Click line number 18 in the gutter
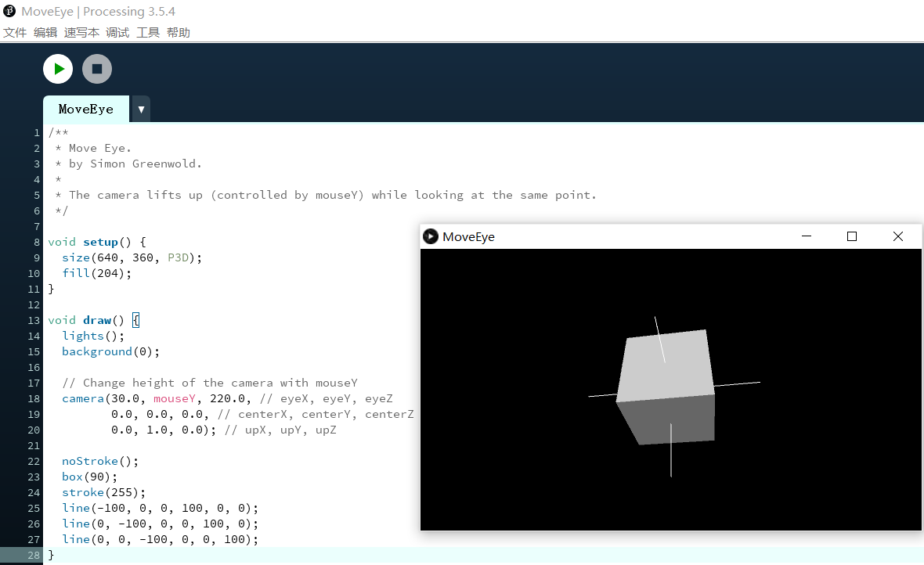This screenshot has height=565, width=924. click(33, 398)
